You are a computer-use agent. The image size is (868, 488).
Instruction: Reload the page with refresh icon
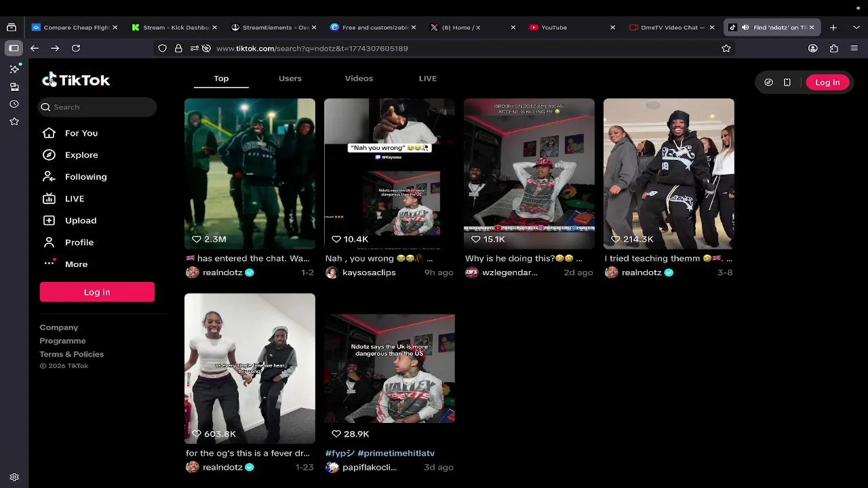[76, 48]
